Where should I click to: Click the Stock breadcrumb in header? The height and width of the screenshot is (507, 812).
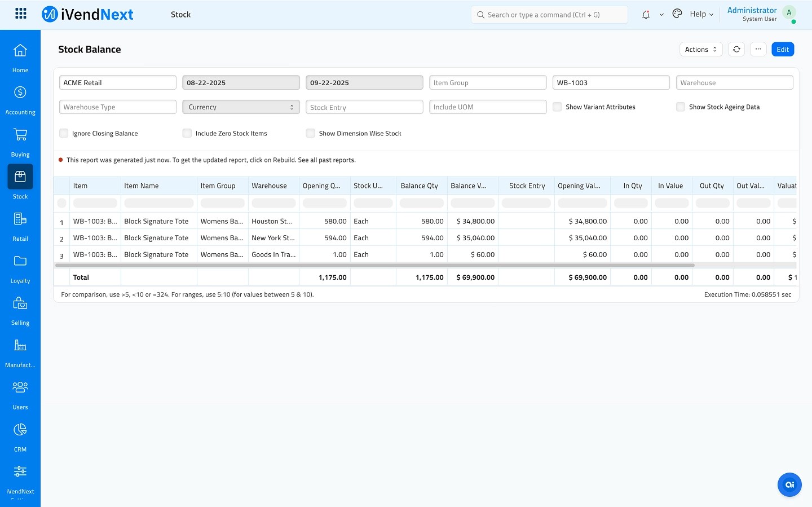coord(180,15)
